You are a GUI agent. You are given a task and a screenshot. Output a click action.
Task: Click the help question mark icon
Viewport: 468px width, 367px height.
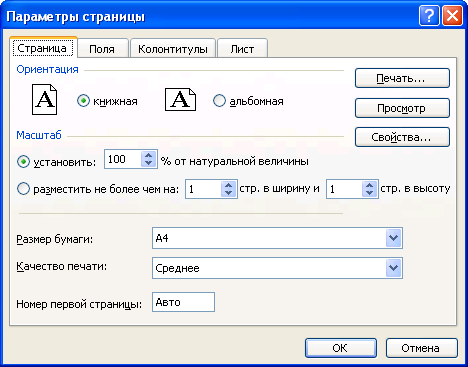tap(429, 16)
